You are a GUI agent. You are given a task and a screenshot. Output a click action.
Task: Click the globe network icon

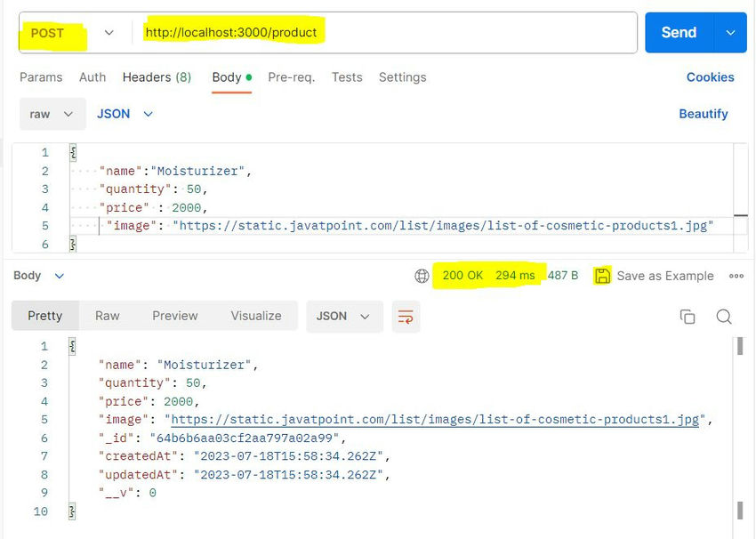coord(422,276)
